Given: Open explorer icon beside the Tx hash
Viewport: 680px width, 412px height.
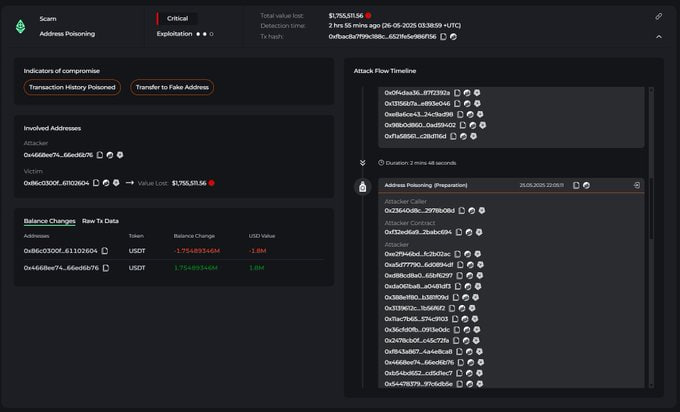Looking at the screenshot, I should (x=453, y=37).
